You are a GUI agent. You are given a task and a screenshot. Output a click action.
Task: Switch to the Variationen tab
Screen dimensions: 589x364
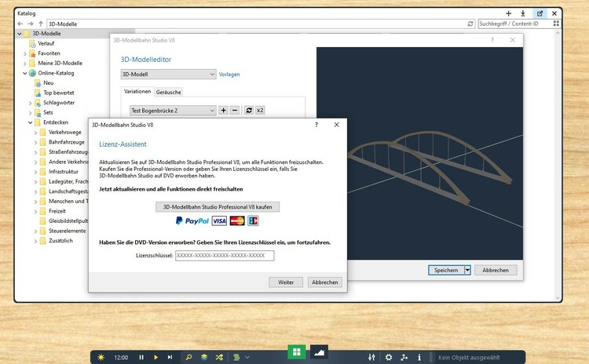(137, 92)
